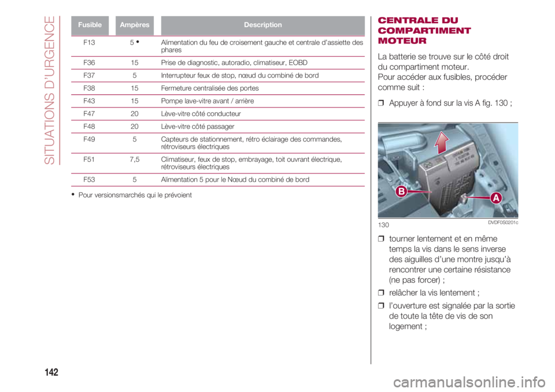
Task: Click the Fusible column header
Action: 90,25
